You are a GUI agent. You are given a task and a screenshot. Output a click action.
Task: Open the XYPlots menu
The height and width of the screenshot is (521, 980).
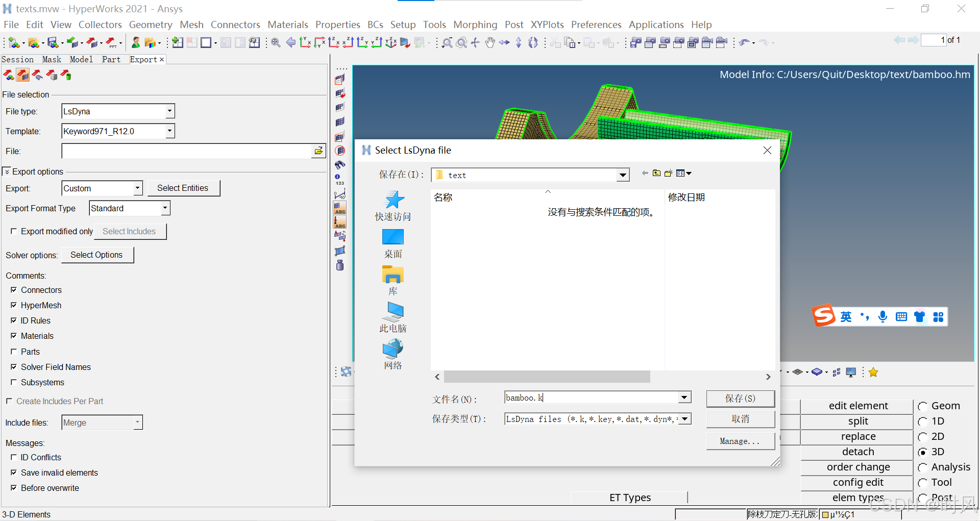(x=547, y=24)
